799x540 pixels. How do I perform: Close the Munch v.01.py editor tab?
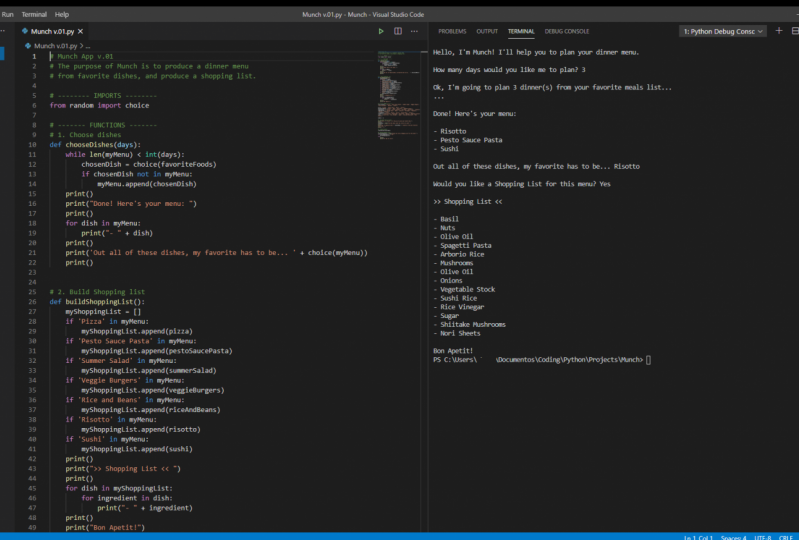(81, 31)
